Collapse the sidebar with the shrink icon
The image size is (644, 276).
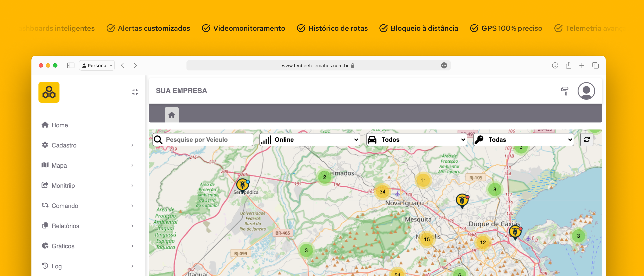135,92
